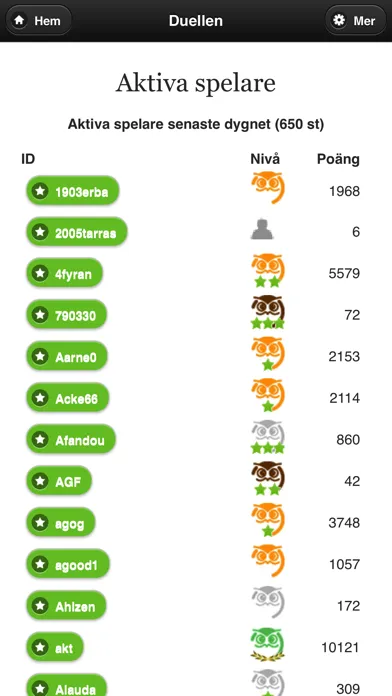The image size is (392, 696).
Task: Click the ID column header
Action: point(28,159)
